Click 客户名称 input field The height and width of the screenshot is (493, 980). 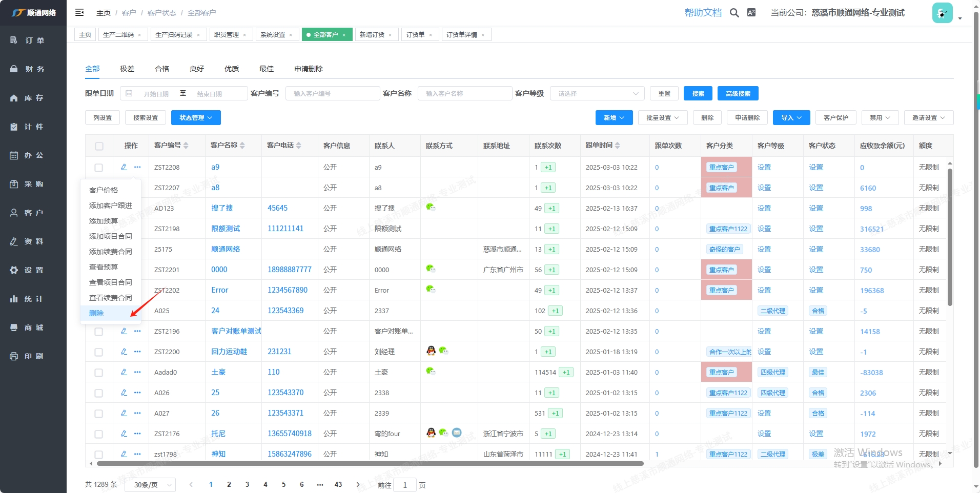[465, 93]
